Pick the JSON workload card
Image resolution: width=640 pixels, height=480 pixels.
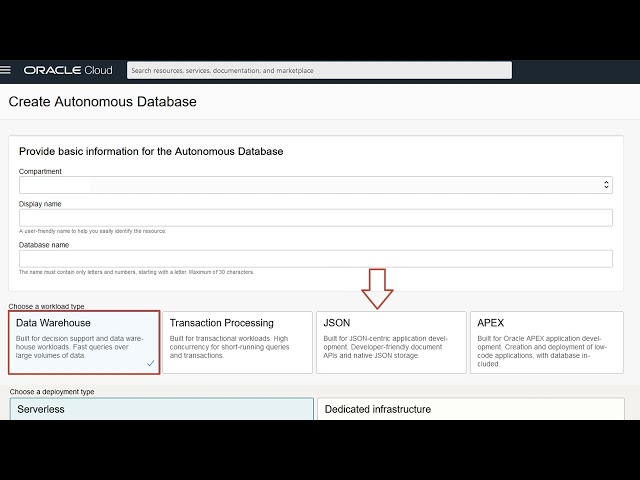[391, 342]
